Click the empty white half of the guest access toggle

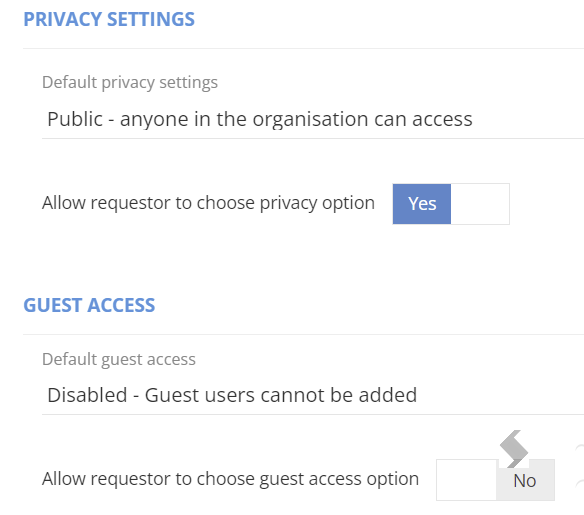pyautogui.click(x=466, y=480)
